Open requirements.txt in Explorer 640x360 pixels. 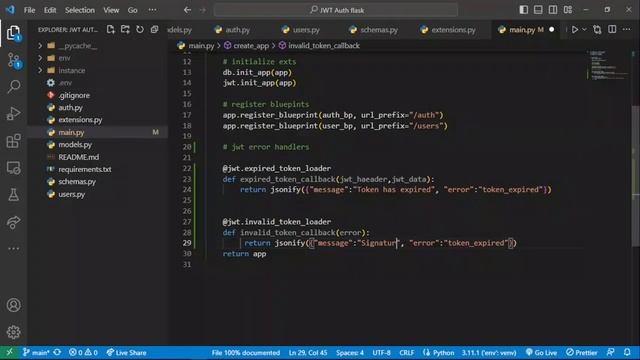[84, 169]
